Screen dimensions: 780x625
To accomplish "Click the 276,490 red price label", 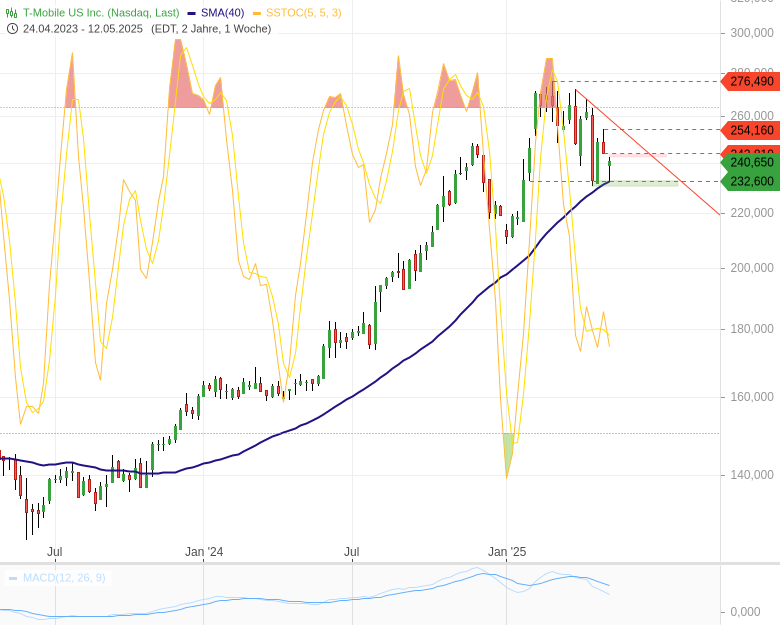I will tap(751, 81).
